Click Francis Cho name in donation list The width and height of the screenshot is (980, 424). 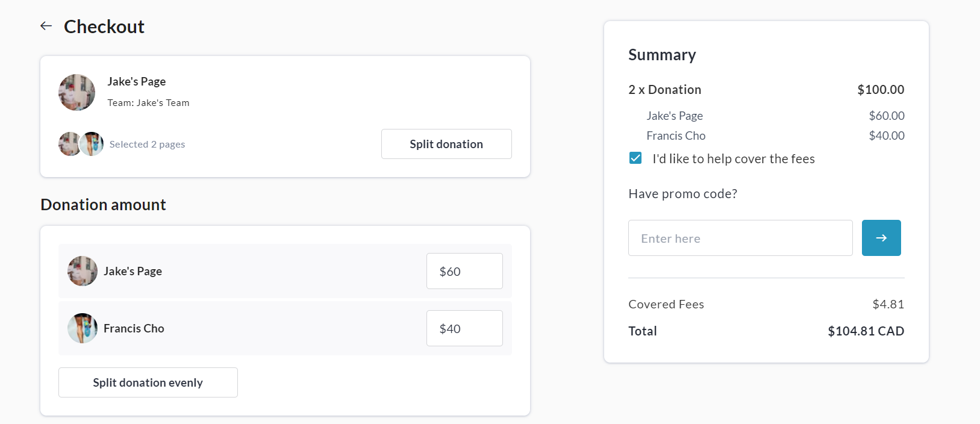point(134,328)
